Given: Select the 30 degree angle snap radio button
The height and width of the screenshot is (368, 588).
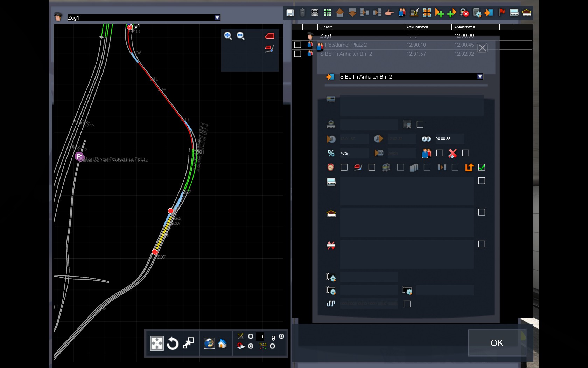Looking at the screenshot, I should [251, 336].
